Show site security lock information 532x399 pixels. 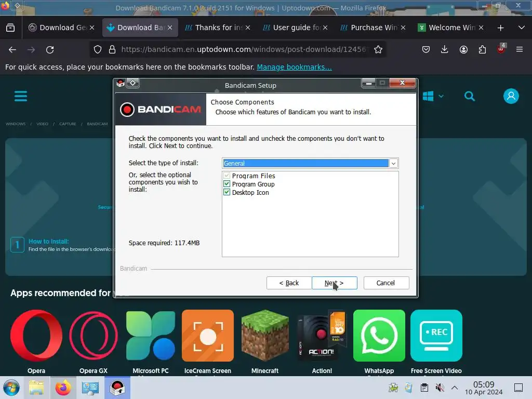[x=112, y=49]
